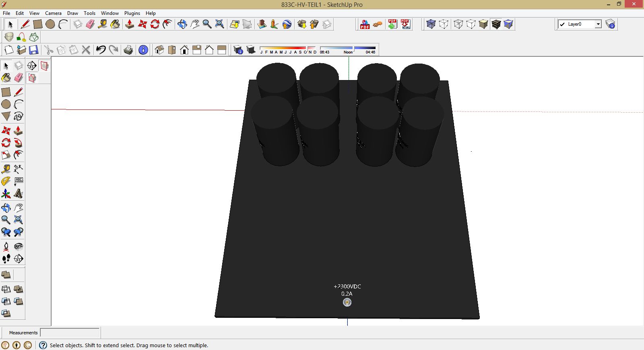Activate the Look Around eye tool
Screen dimensions: 644x350
coord(19,246)
